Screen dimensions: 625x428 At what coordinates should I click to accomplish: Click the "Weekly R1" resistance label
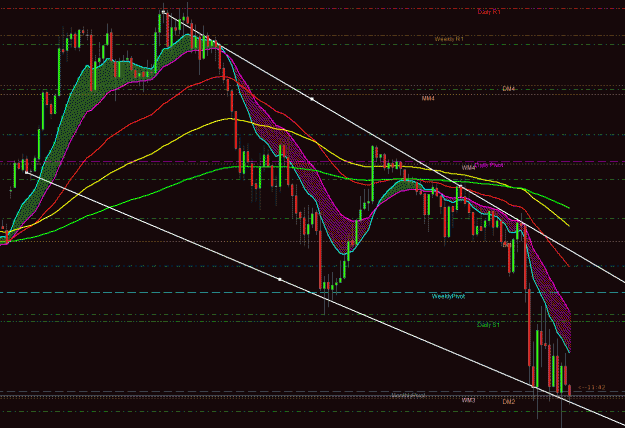pyautogui.click(x=449, y=39)
